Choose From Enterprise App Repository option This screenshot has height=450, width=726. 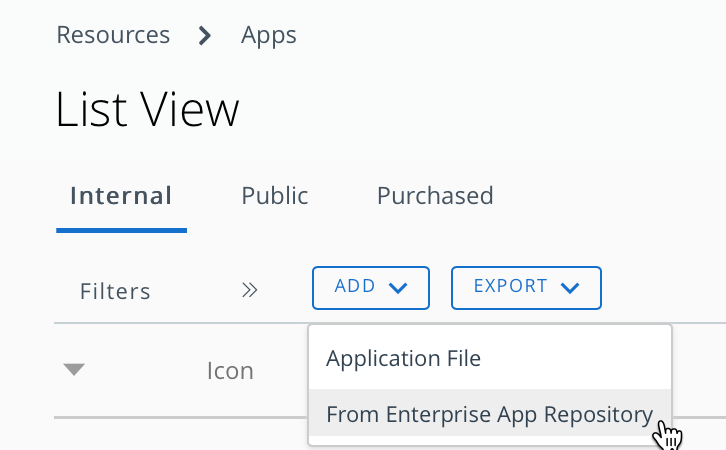[x=489, y=414]
